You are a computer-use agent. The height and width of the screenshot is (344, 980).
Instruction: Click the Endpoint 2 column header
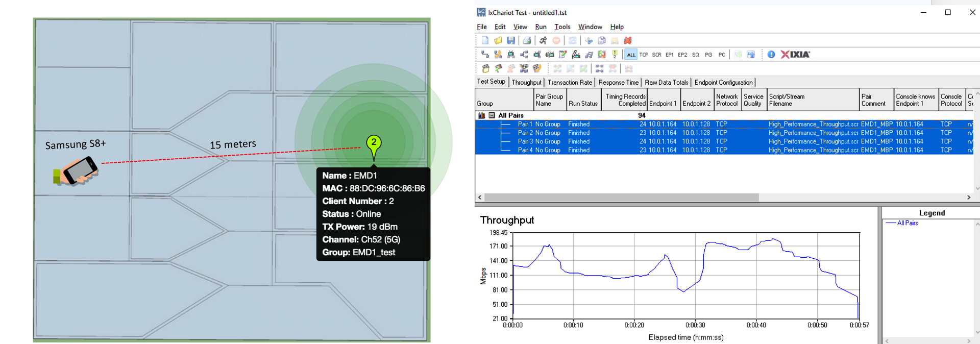pyautogui.click(x=697, y=100)
